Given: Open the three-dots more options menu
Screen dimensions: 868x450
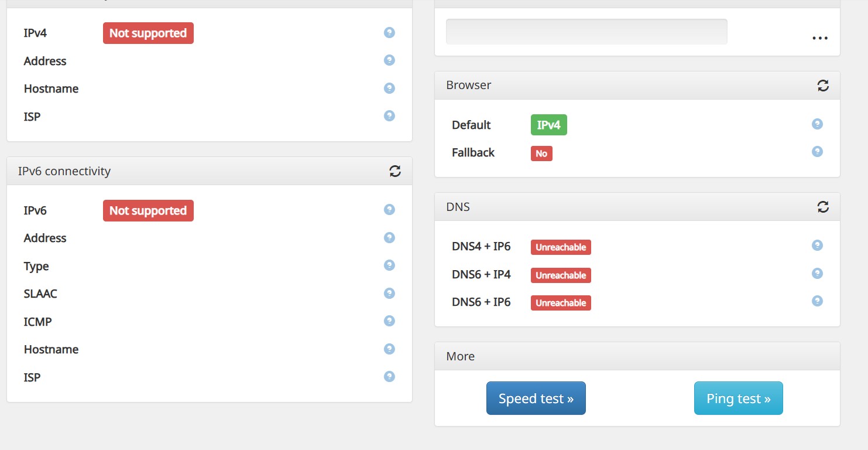Looking at the screenshot, I should (819, 38).
